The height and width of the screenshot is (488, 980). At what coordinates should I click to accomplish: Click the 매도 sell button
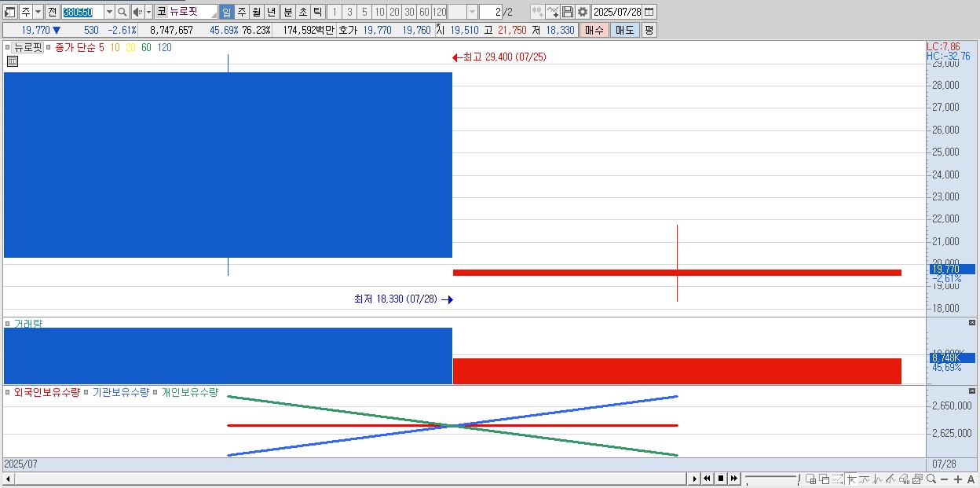tap(625, 30)
